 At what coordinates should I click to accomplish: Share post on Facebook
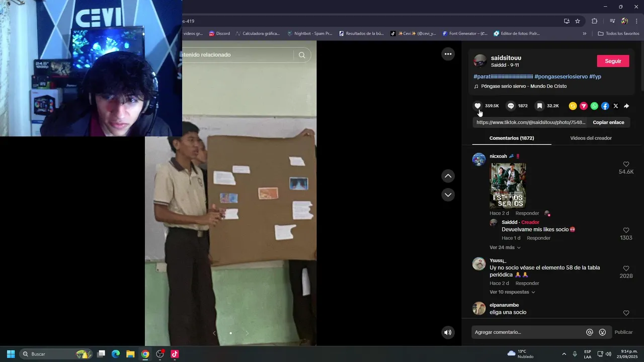[605, 106]
